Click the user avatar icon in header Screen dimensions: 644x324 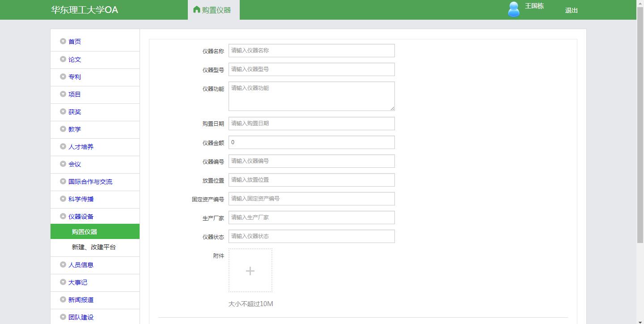tap(514, 9)
